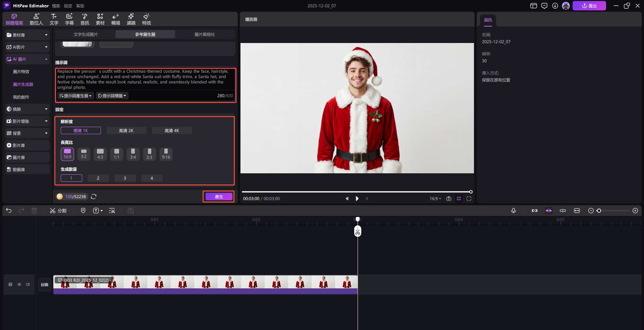This screenshot has width=644, height=330.
Task: Select the 高清 2K resolution option
Action: [x=126, y=130]
